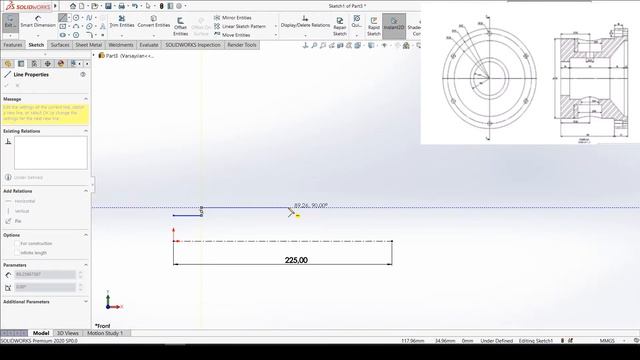Open the Motion Study 1 tab
The height and width of the screenshot is (360, 640).
coord(105,333)
